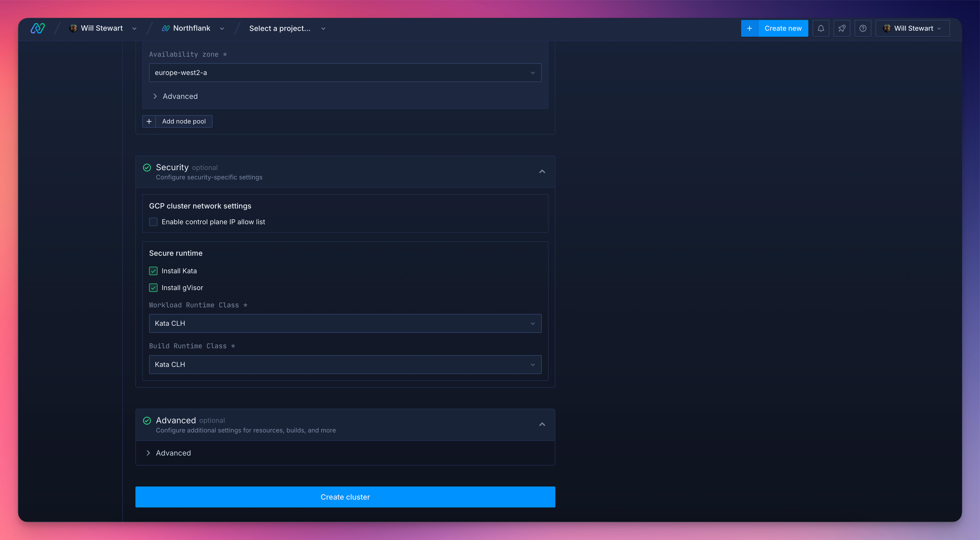Click the Northflank logo home icon

[x=38, y=28]
